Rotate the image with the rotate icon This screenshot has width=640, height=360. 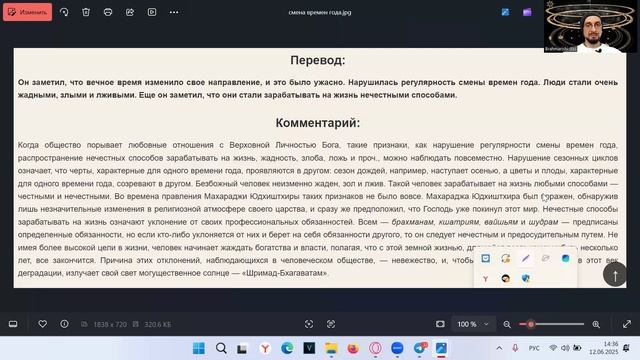coord(64,12)
